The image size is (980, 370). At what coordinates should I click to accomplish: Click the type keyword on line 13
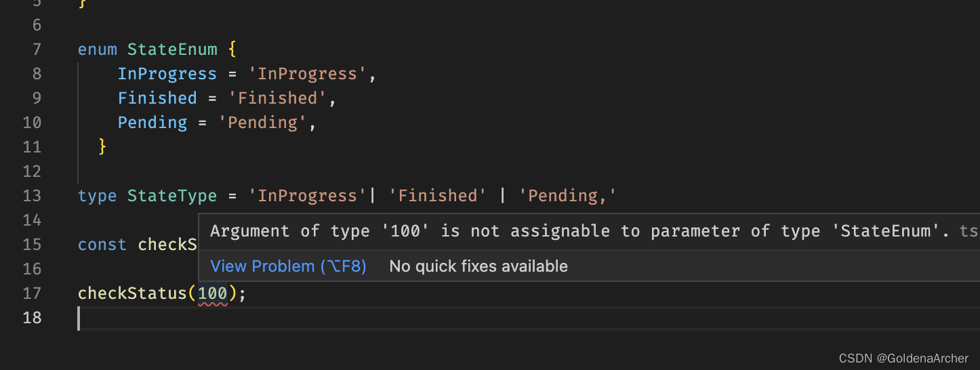coord(98,196)
